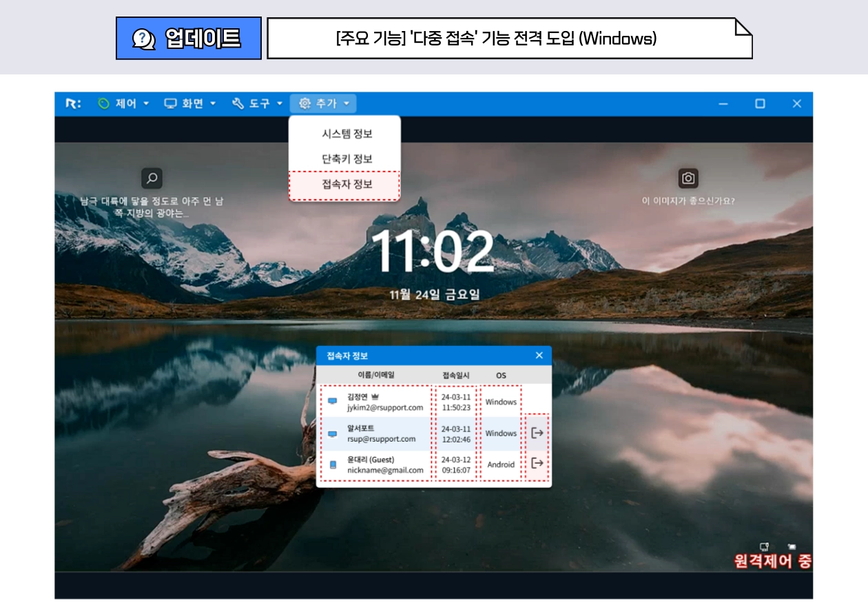Viewport: 868px width, 614px height.
Task: Click the Android OS cell
Action: tap(501, 464)
